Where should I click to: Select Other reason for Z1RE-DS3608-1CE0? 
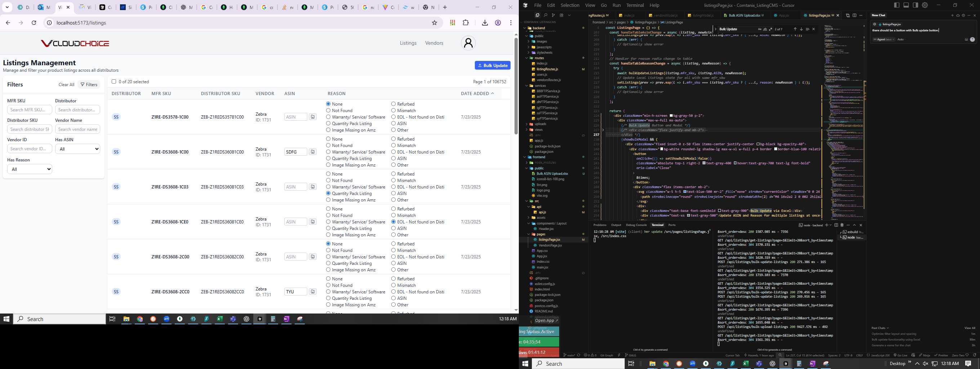pos(393,235)
